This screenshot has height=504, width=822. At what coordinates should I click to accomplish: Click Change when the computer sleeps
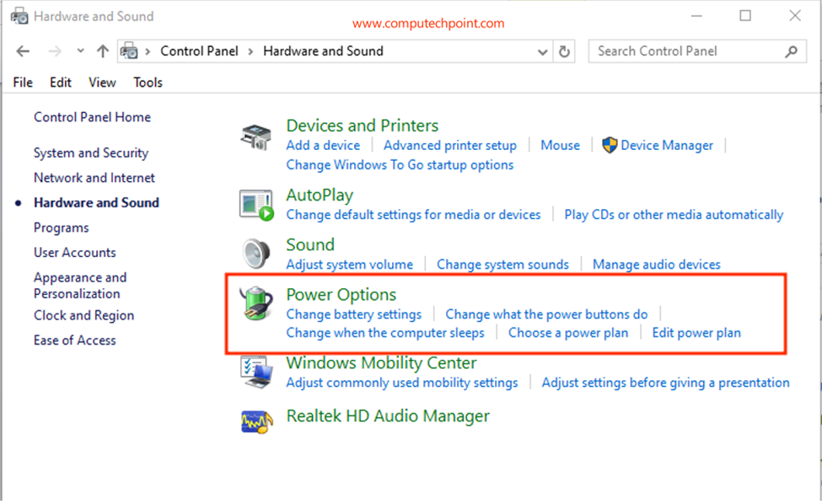384,333
